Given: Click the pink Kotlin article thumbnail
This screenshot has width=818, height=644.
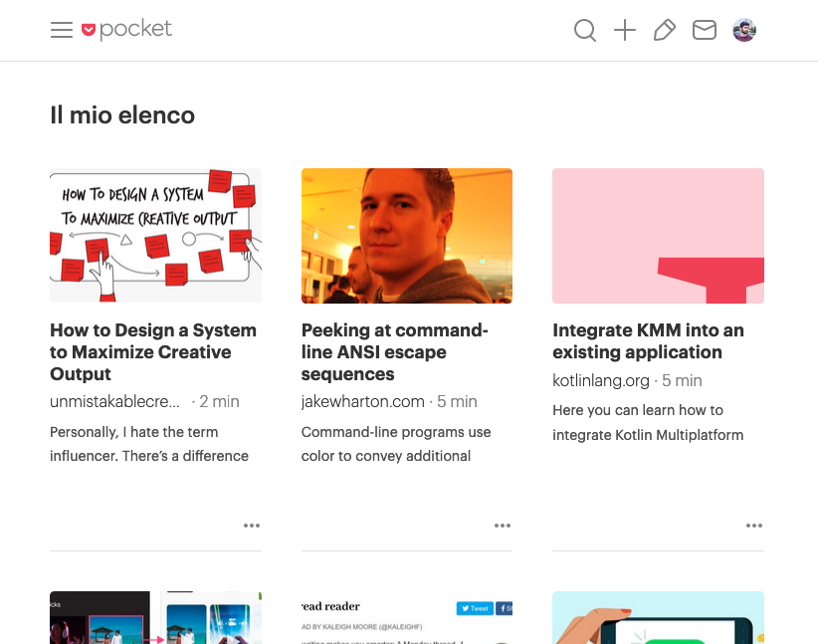Looking at the screenshot, I should [x=658, y=236].
